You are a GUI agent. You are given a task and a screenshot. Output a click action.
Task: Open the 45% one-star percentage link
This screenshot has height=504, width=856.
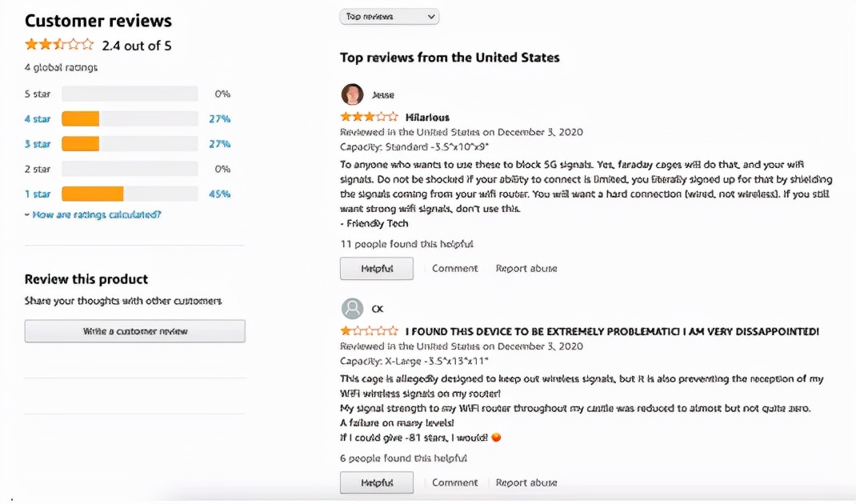219,194
